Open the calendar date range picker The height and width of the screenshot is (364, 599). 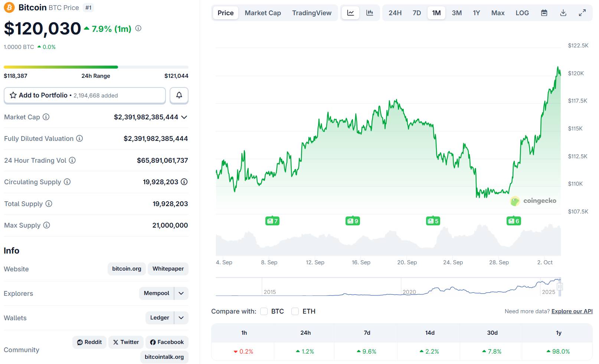[x=544, y=13]
